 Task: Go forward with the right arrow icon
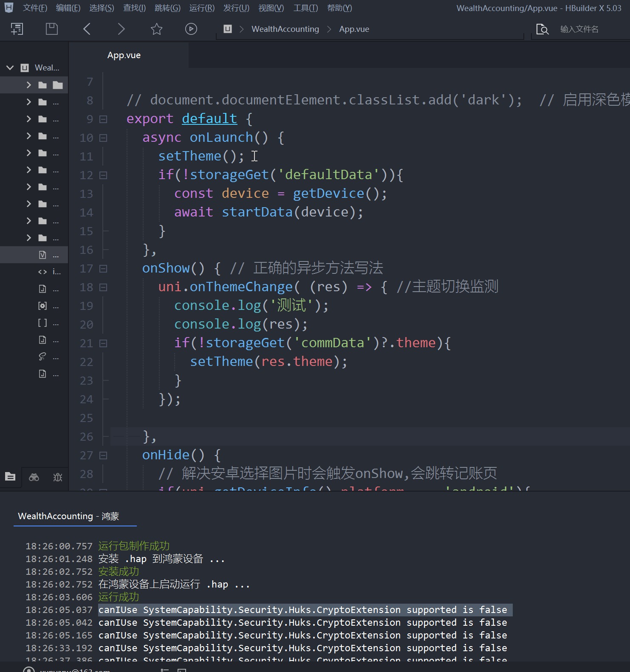(x=121, y=29)
